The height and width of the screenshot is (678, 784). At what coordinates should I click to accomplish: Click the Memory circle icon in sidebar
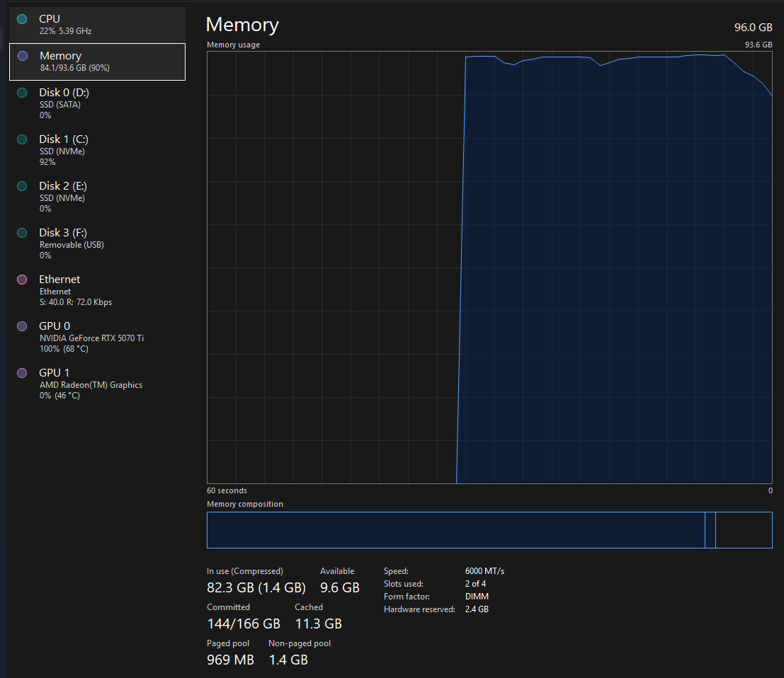click(22, 56)
